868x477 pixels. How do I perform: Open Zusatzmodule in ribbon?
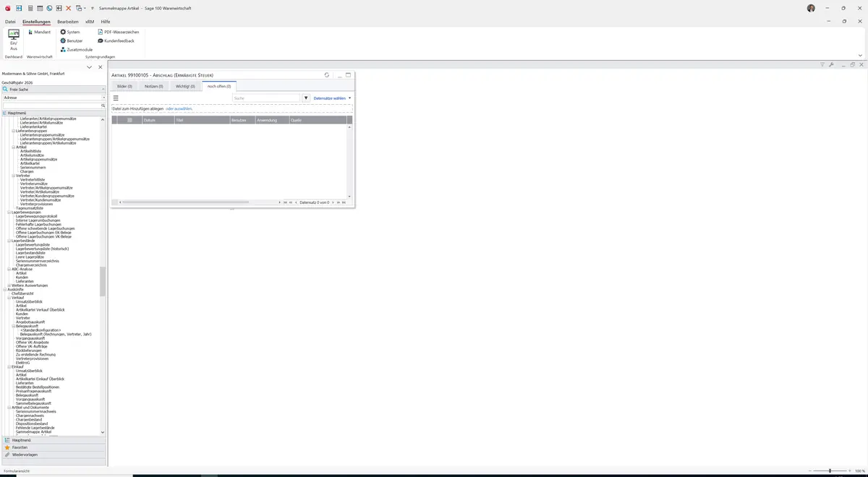[77, 49]
